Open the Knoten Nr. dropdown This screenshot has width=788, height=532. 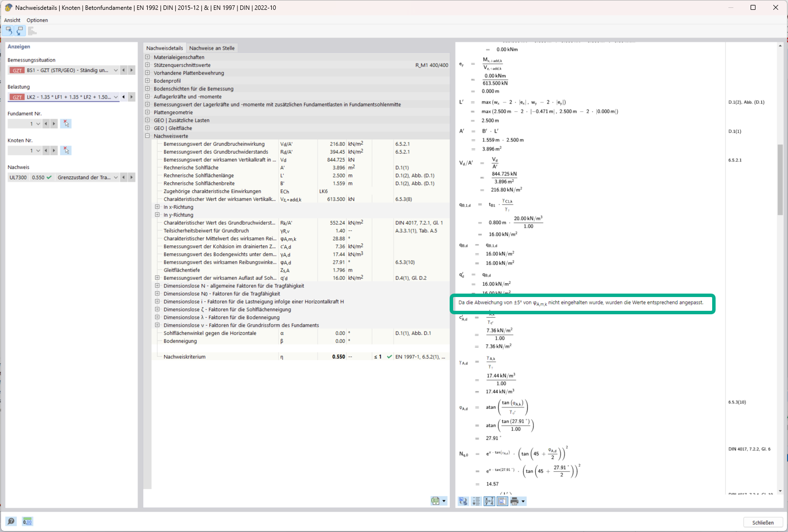[x=38, y=150]
